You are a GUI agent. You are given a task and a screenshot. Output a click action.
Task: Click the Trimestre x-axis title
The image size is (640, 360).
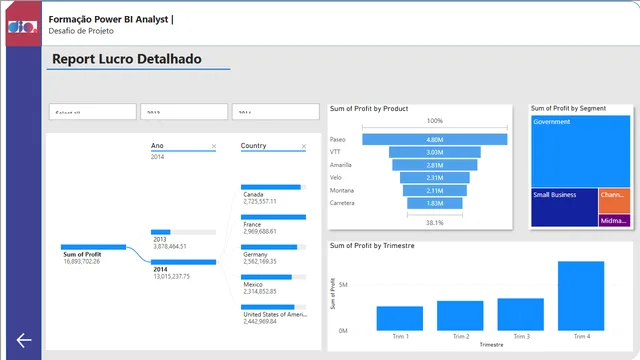[x=491, y=345]
